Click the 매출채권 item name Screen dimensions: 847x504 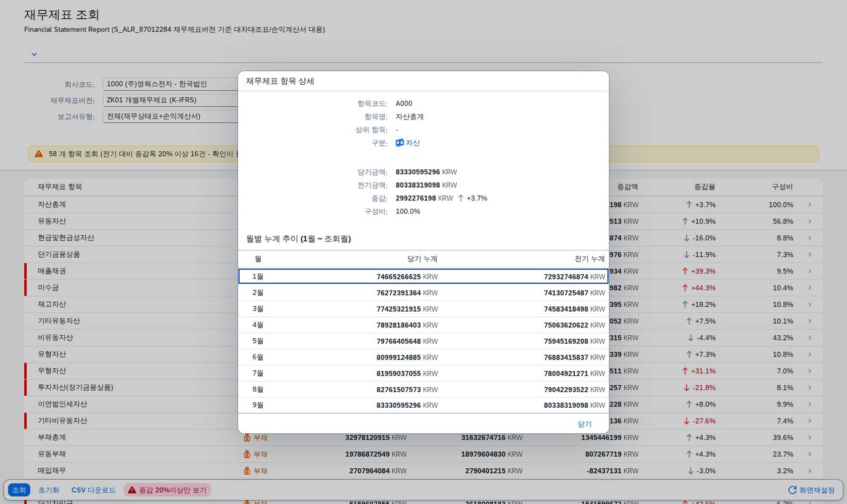pos(52,271)
